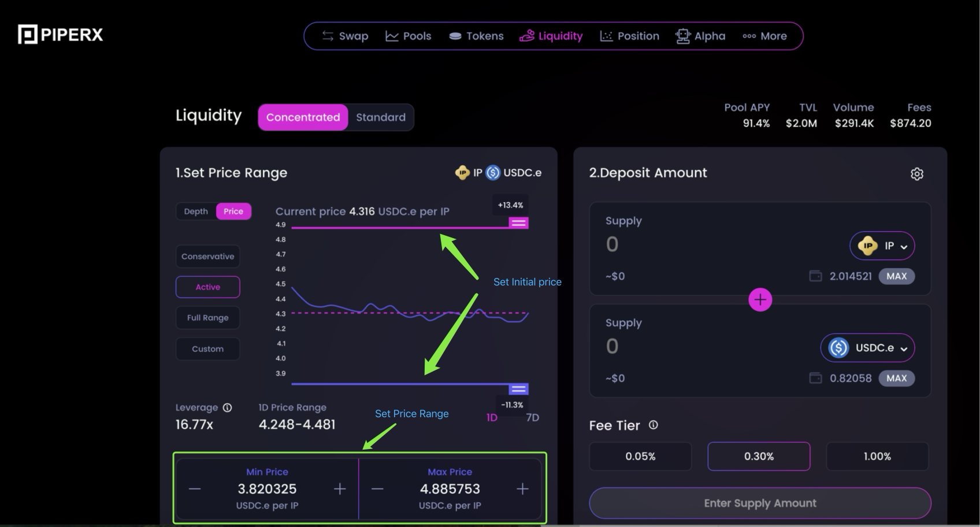980x527 pixels.
Task: Grab the upper price range handle
Action: click(x=518, y=223)
